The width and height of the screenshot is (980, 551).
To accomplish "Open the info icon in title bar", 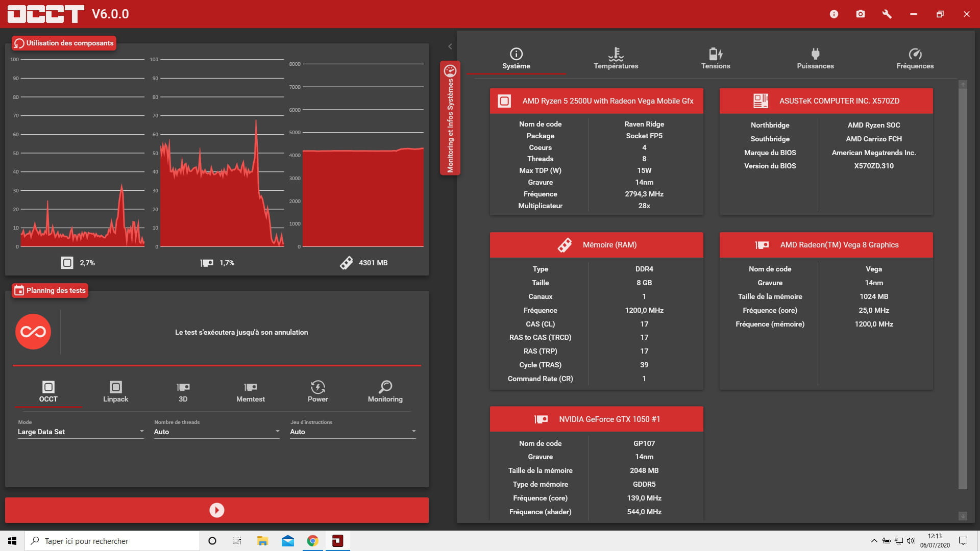I will pyautogui.click(x=834, y=14).
